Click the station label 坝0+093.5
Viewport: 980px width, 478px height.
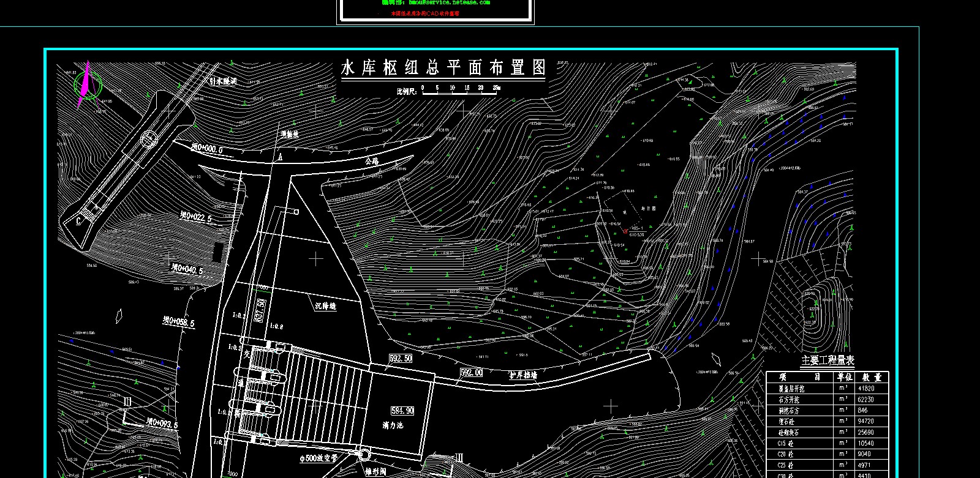162,423
